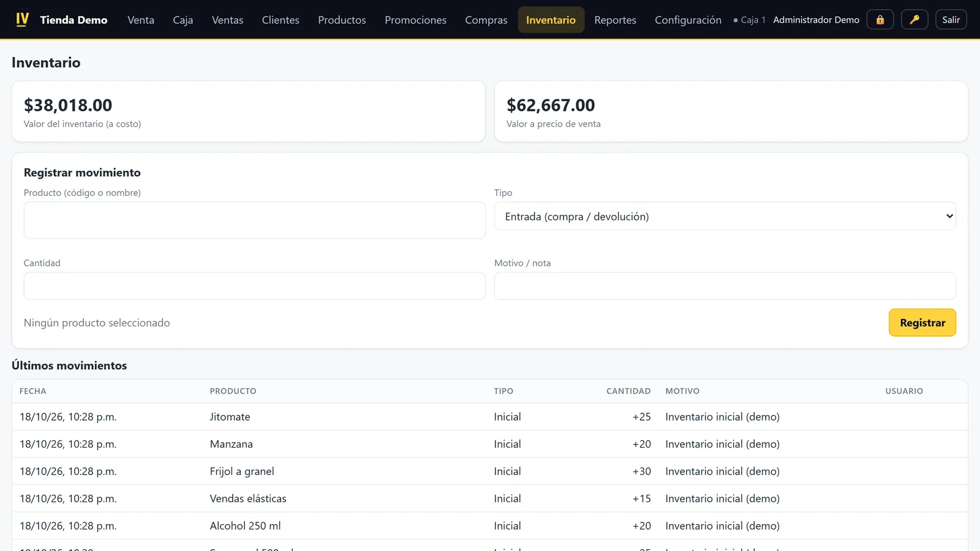Go to Configuración
980x551 pixels.
[688, 20]
